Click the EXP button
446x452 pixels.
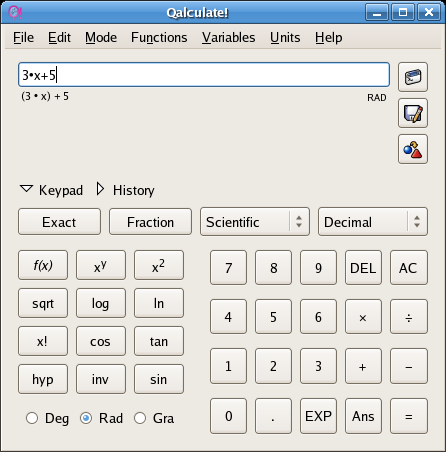319,416
